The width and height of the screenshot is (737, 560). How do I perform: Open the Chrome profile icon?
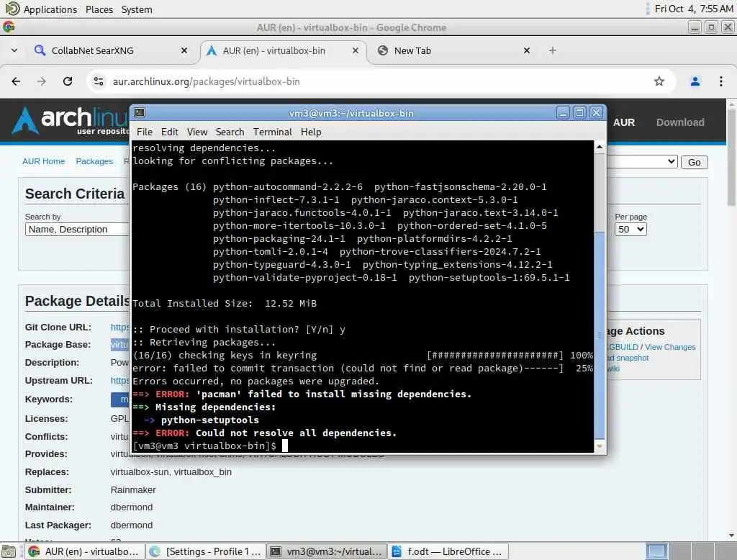click(x=695, y=81)
